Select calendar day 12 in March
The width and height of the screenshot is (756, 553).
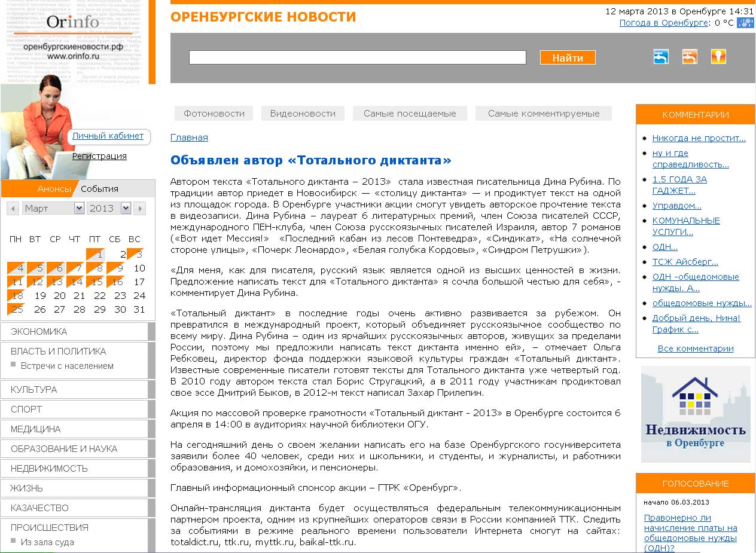pos(36,282)
